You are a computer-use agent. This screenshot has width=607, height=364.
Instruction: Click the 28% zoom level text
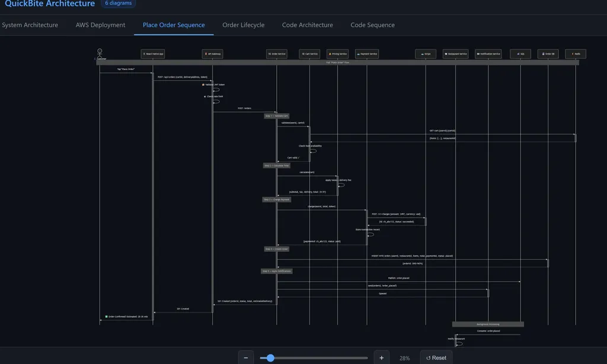(404, 358)
